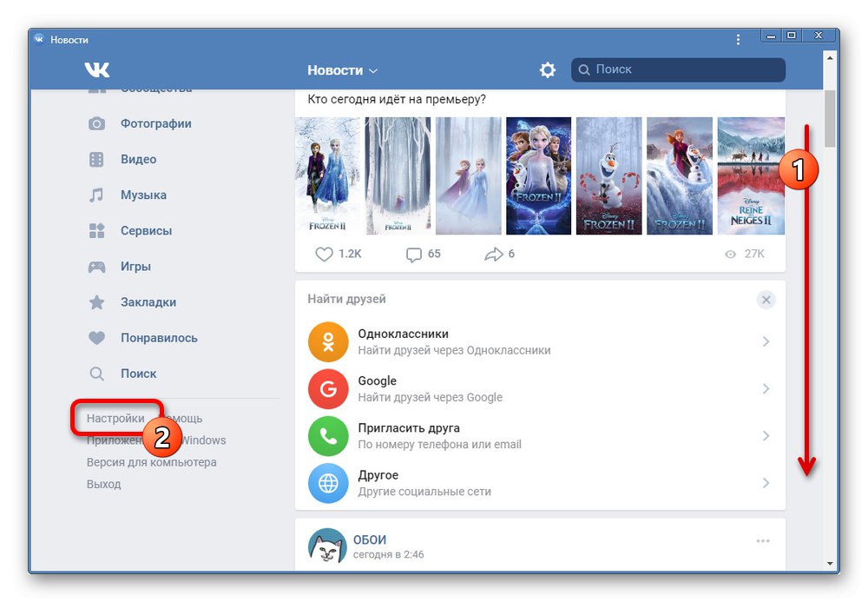Open Понравилось in the sidebar
The width and height of the screenshot is (868, 602).
click(x=159, y=338)
